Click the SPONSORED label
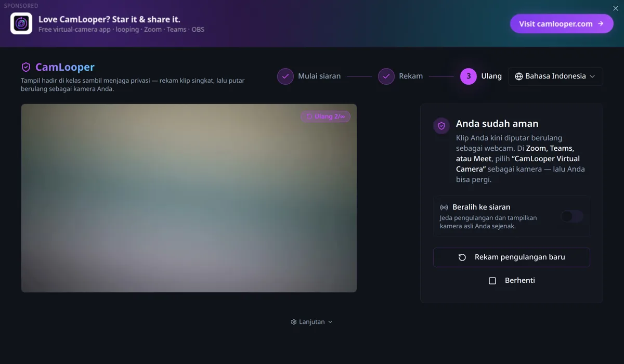The width and height of the screenshot is (624, 364). pos(21,6)
